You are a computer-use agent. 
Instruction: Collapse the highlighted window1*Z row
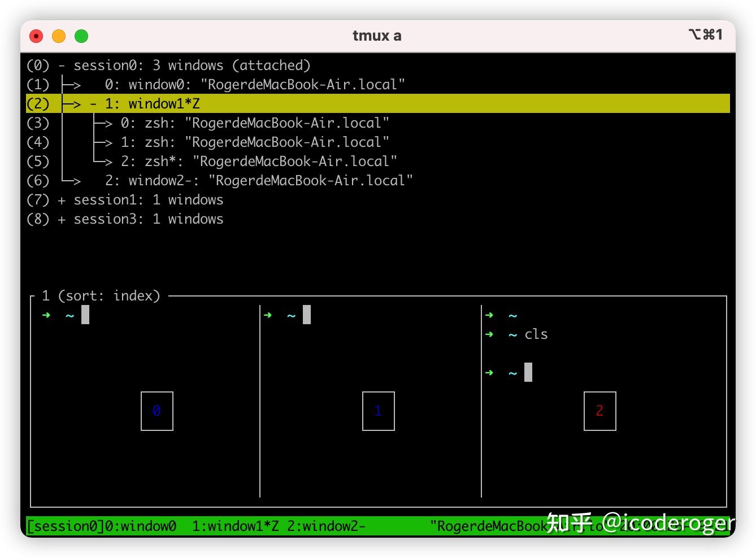pyautogui.click(x=93, y=104)
